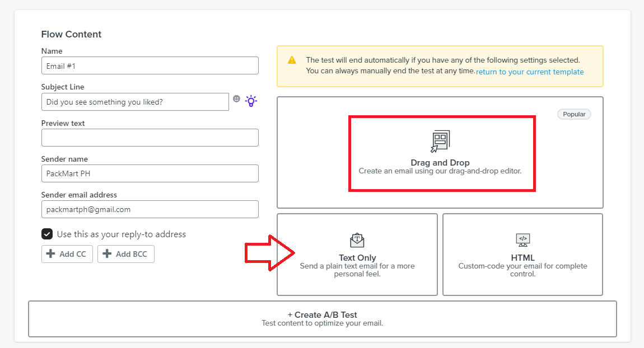This screenshot has height=348, width=644.
Task: Click the Text Only heading
Action: click(357, 258)
